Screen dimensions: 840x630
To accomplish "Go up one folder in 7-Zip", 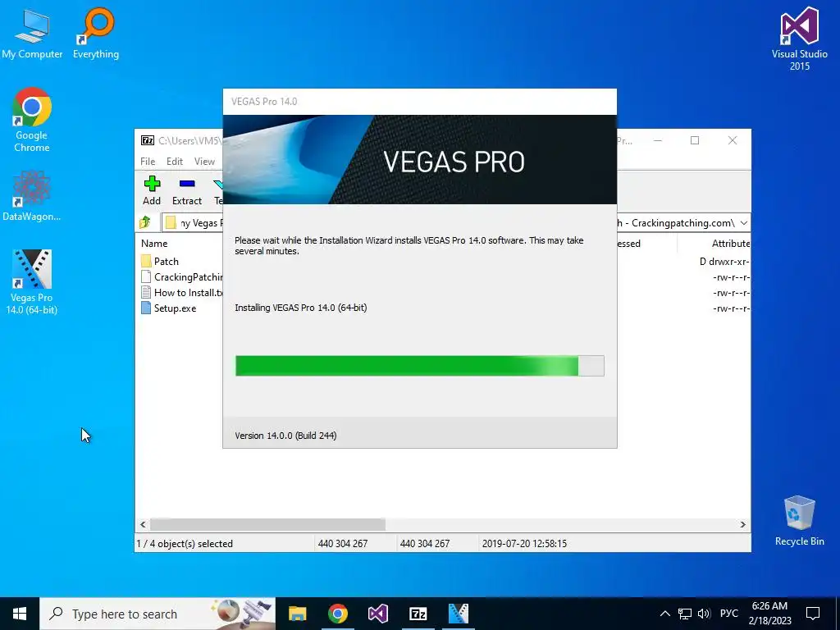I will point(145,222).
